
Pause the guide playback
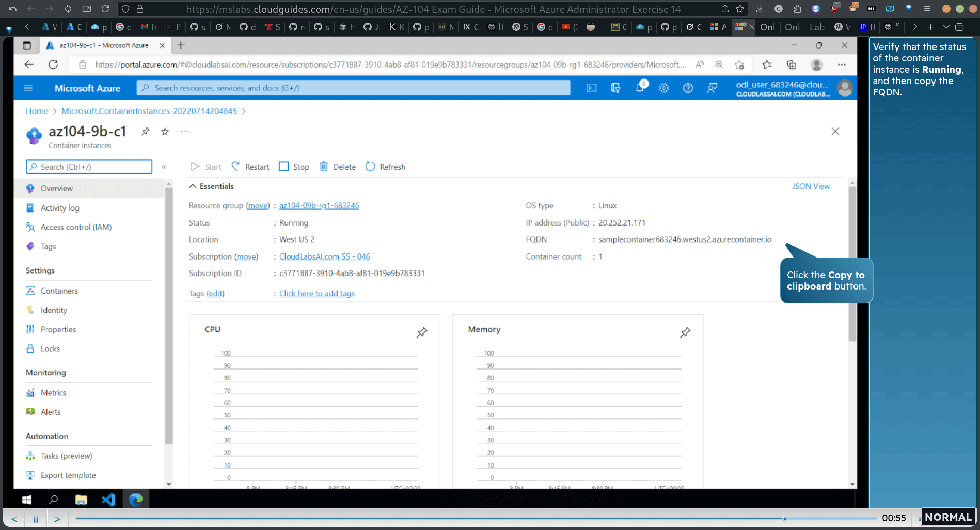pos(36,519)
